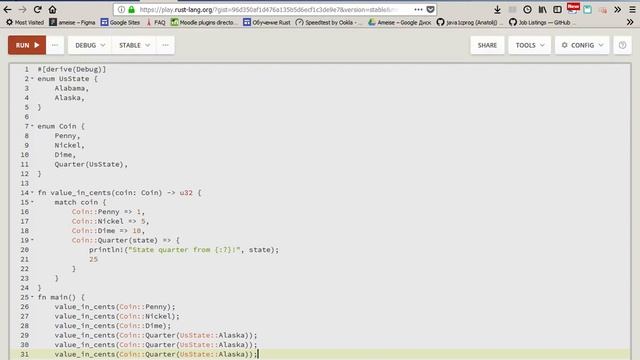The width and height of the screenshot is (640, 360).
Task: Open the Job Listings GitHub bookmark
Action: click(542, 22)
